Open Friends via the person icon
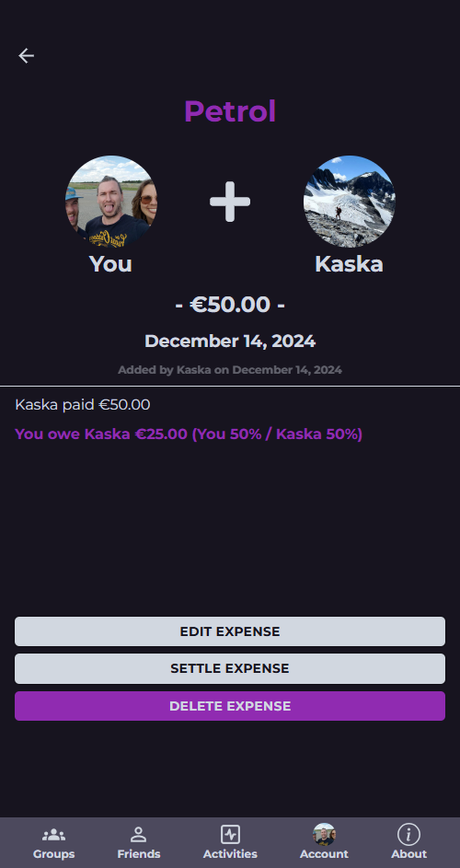 [x=138, y=834]
